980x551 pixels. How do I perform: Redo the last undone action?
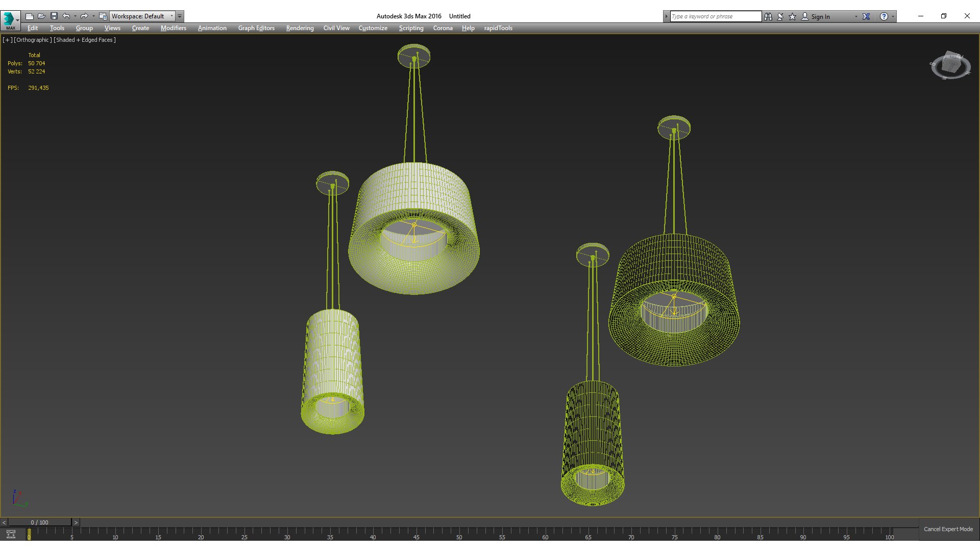(84, 16)
